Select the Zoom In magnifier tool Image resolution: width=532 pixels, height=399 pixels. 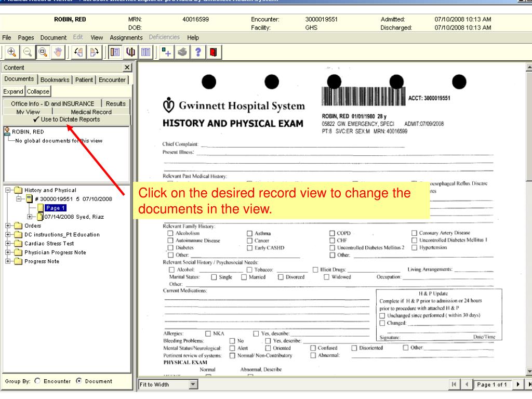click(x=11, y=52)
